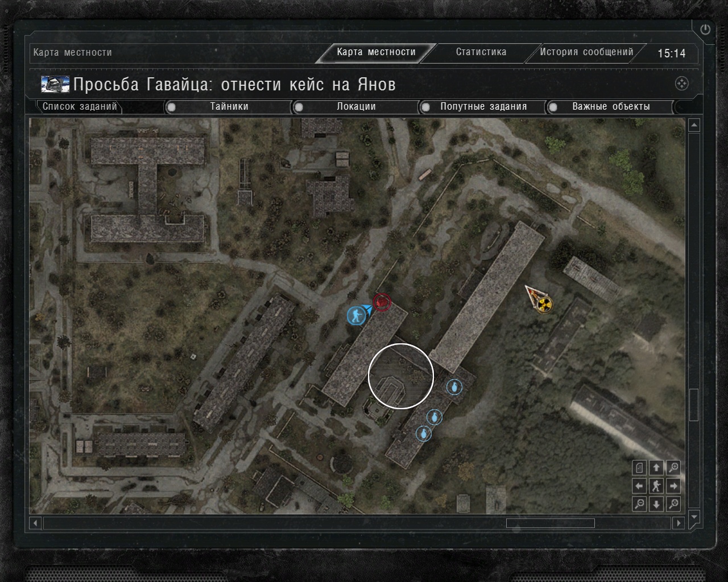Click the 15:14 clock display
Viewport: 728px width, 582px height.
(x=672, y=53)
